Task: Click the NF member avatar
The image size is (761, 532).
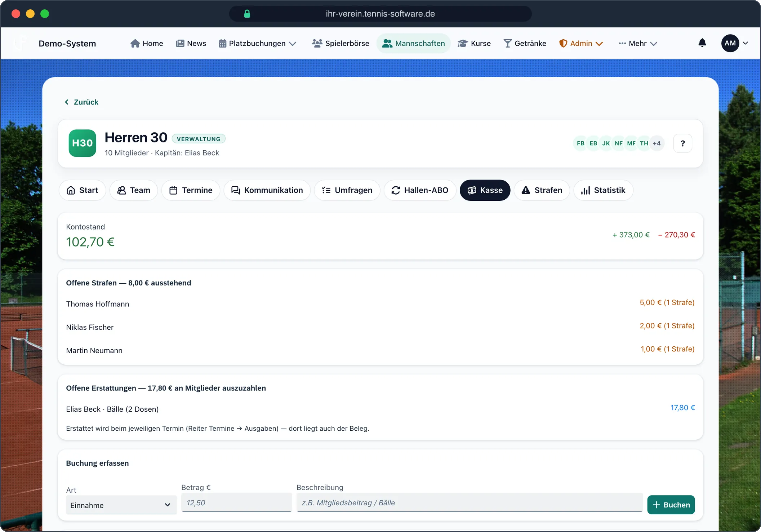Action: [x=619, y=143]
